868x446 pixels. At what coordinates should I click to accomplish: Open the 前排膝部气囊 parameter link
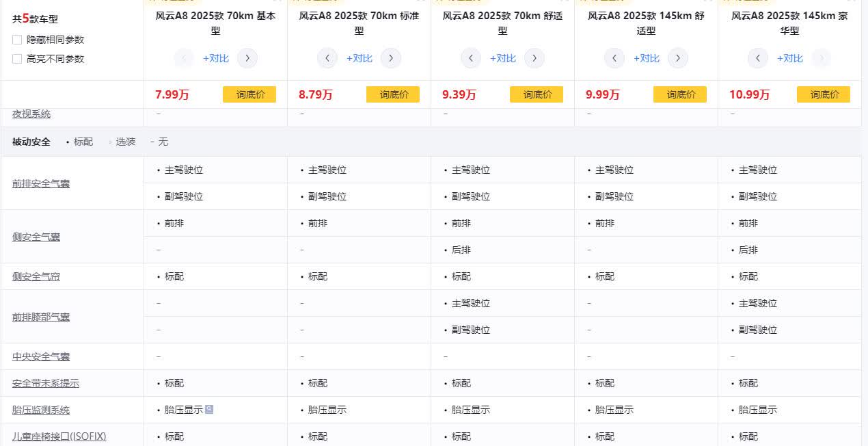(x=41, y=317)
